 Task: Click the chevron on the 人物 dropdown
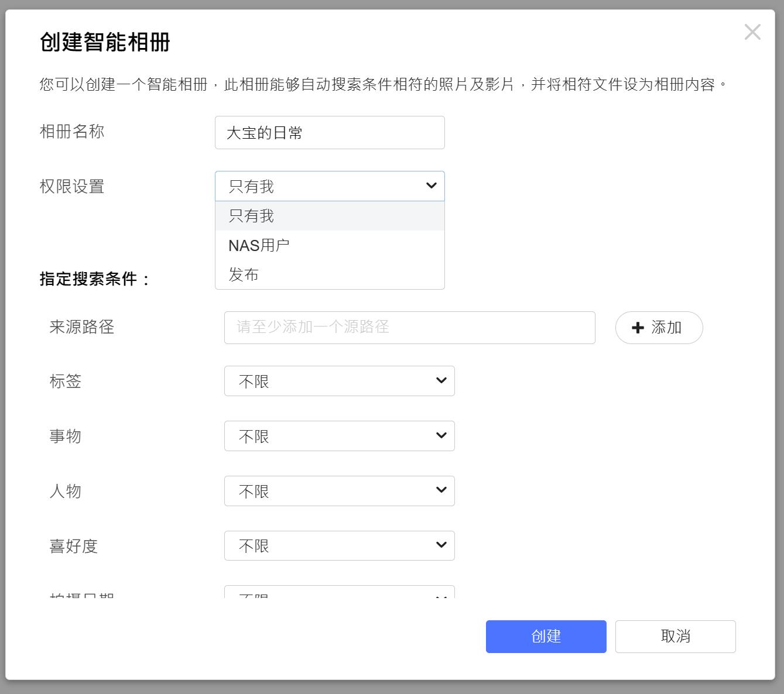pyautogui.click(x=441, y=490)
